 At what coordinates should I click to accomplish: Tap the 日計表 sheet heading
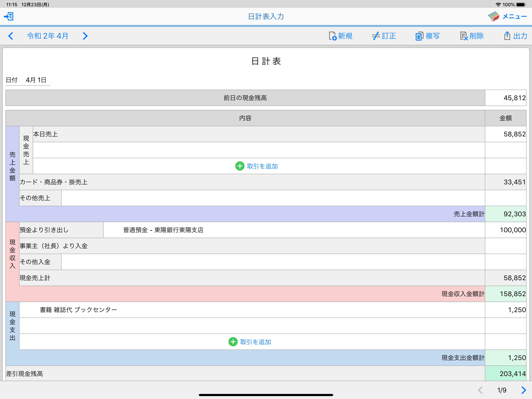tap(266, 61)
